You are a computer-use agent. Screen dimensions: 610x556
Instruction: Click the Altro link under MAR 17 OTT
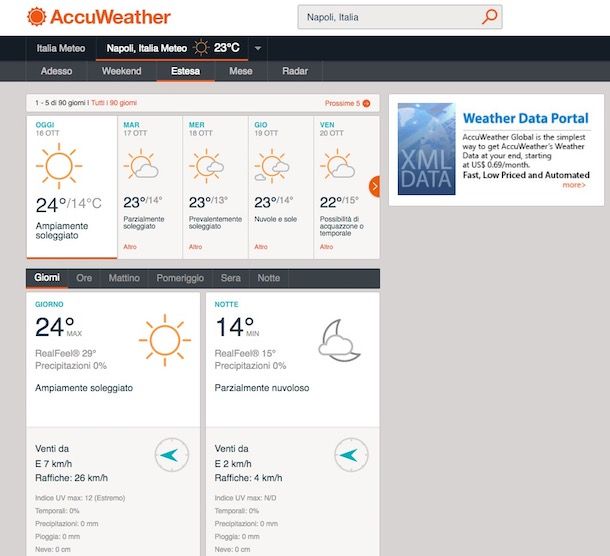coord(130,247)
